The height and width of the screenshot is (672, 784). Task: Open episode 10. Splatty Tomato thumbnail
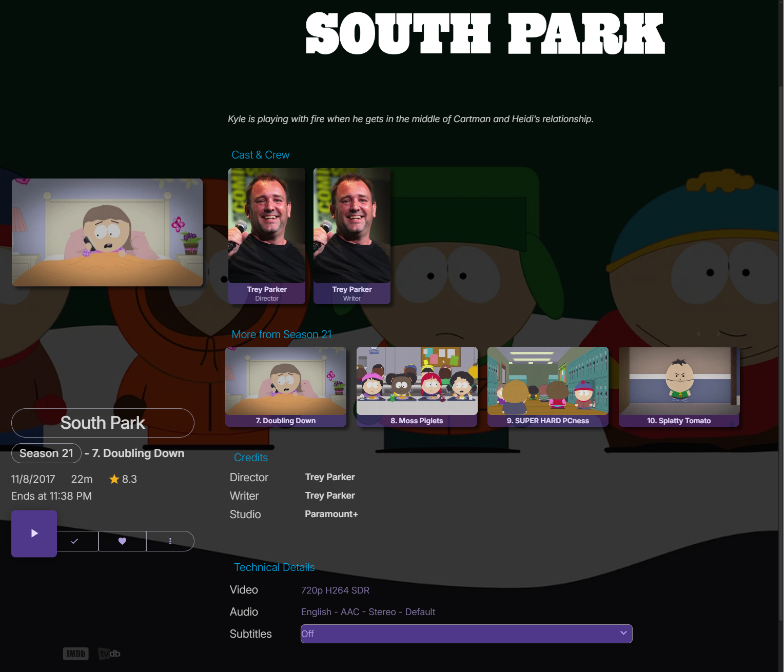679,387
